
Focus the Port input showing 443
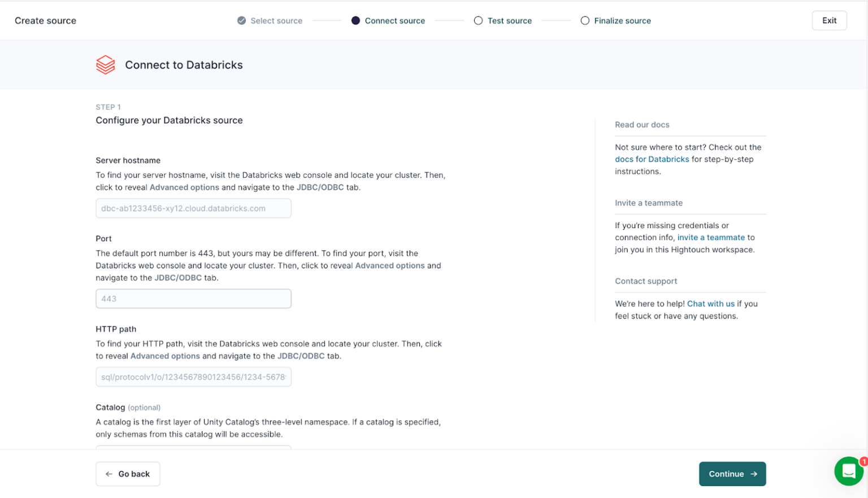click(x=193, y=299)
